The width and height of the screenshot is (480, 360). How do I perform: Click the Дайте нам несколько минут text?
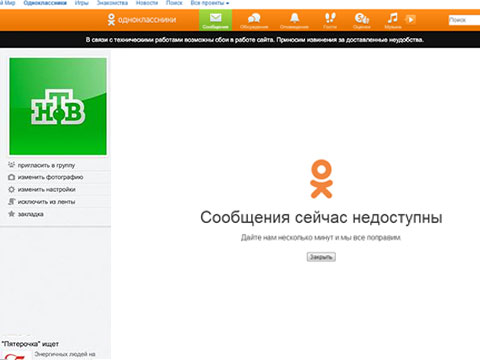pyautogui.click(x=321, y=237)
